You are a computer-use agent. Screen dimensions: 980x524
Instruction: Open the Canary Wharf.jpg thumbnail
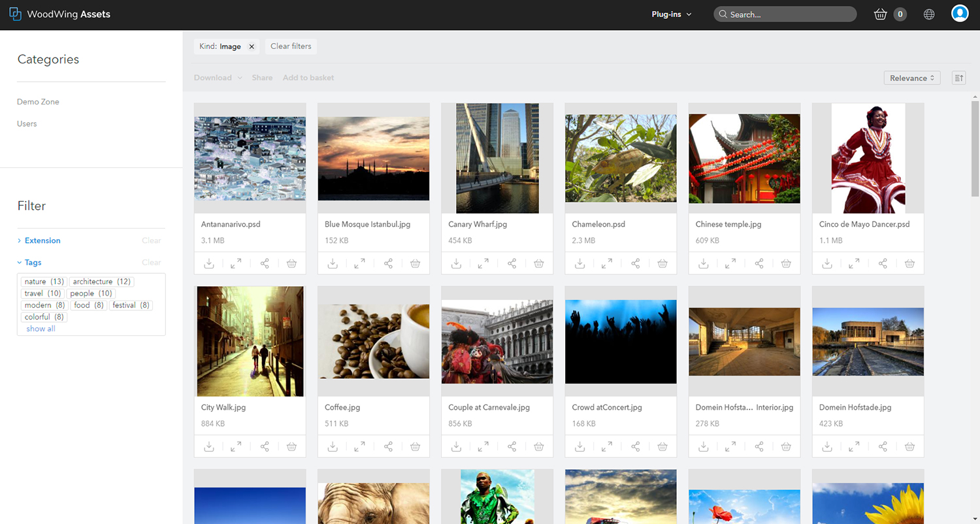coord(497,158)
